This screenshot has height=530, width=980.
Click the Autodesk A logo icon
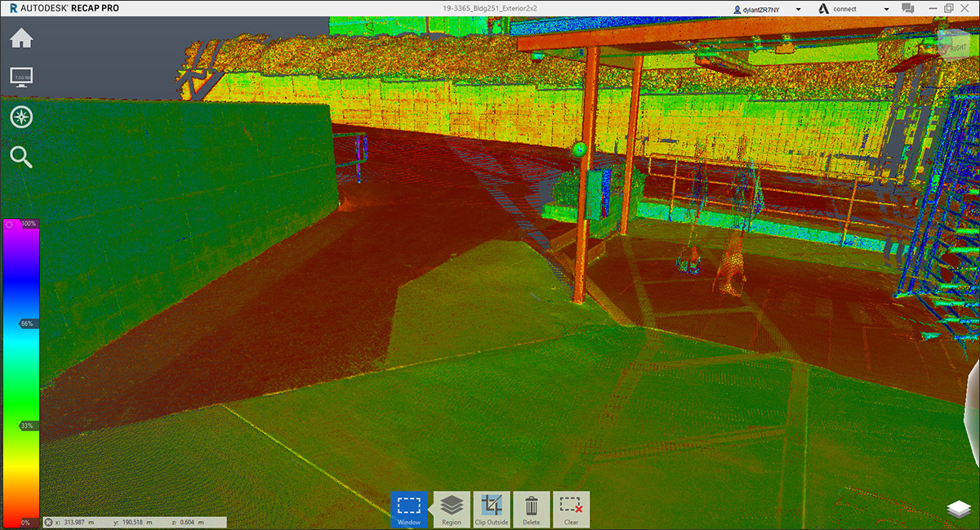pos(822,8)
